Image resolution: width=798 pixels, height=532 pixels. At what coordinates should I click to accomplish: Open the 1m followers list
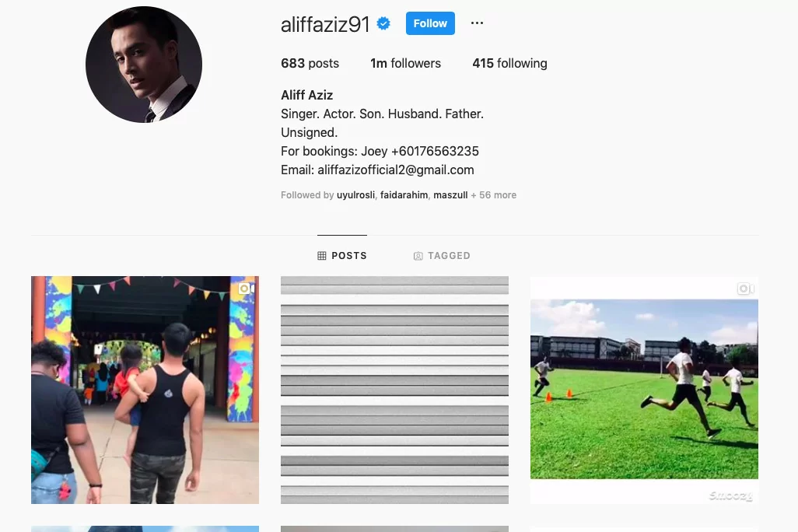pos(406,63)
